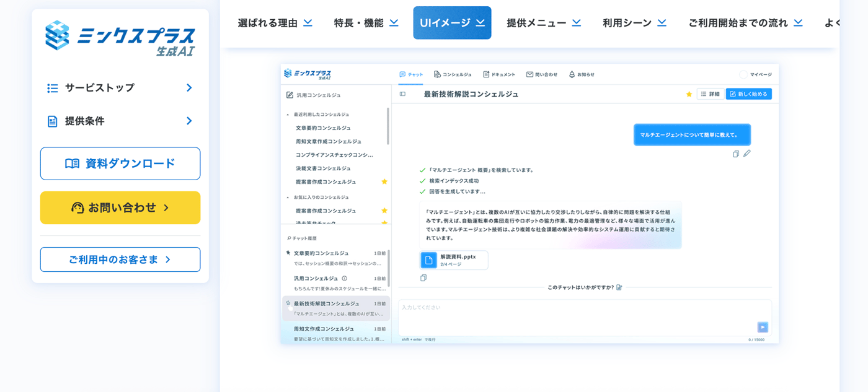Open the 提供条件 sidebar link

120,121
